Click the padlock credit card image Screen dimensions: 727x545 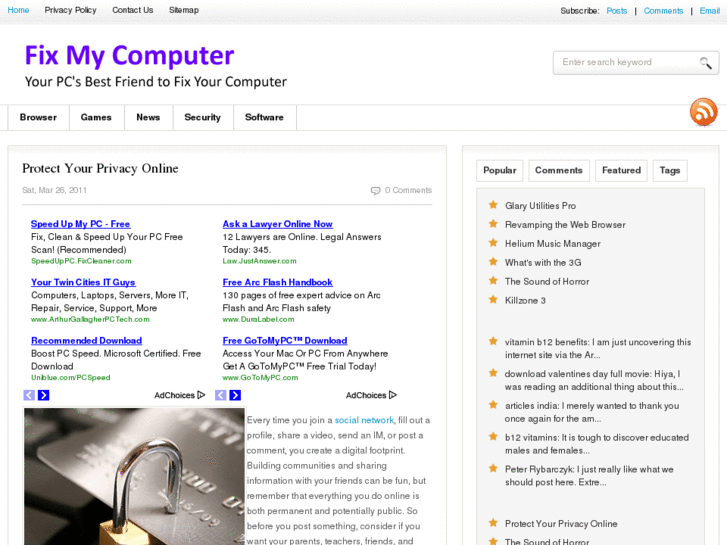point(134,476)
